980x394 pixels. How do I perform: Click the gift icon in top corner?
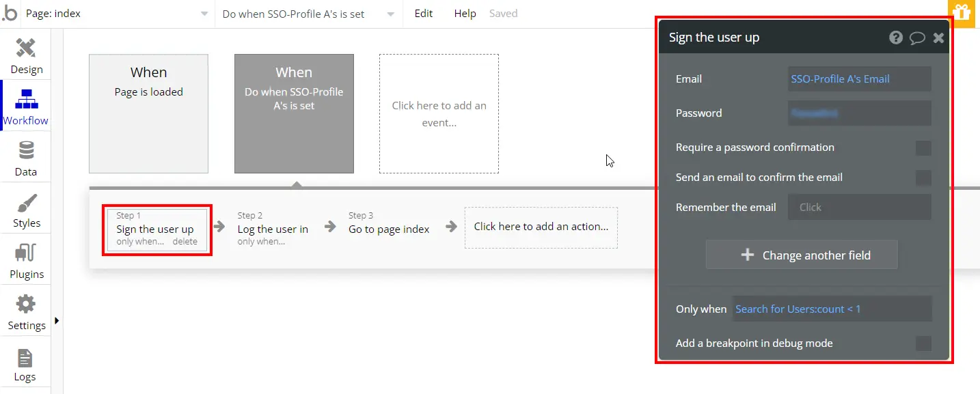point(962,13)
